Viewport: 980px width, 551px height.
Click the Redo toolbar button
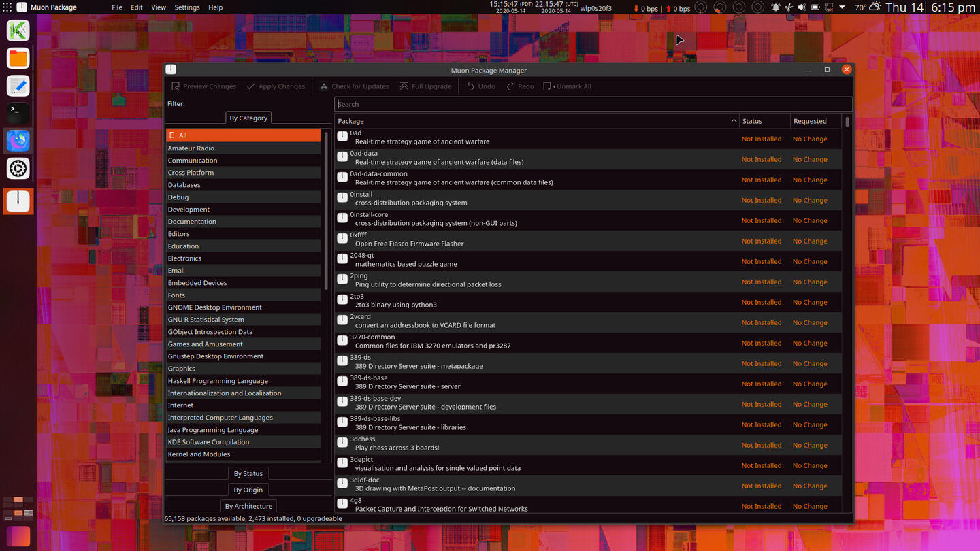coord(520,86)
